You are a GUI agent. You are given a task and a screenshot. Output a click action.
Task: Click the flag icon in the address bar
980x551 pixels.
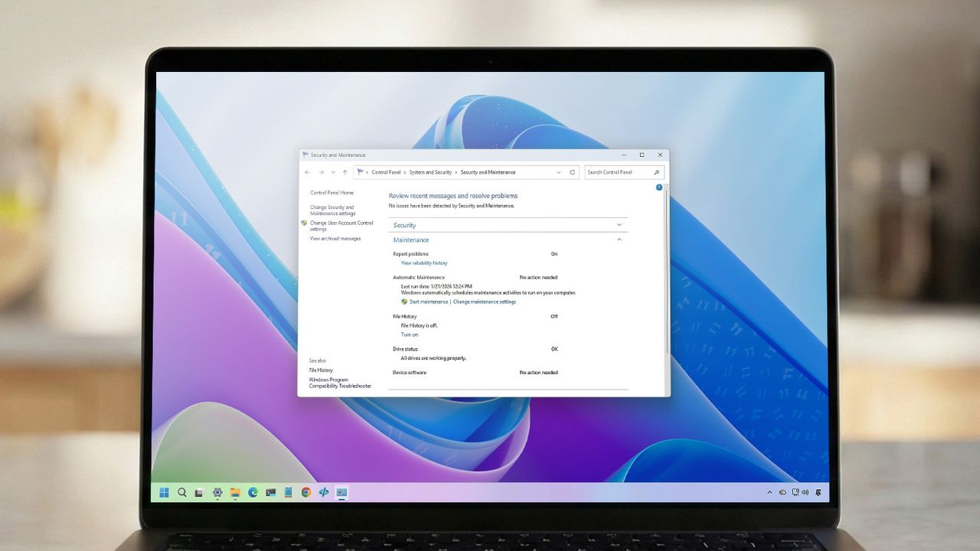click(x=361, y=172)
